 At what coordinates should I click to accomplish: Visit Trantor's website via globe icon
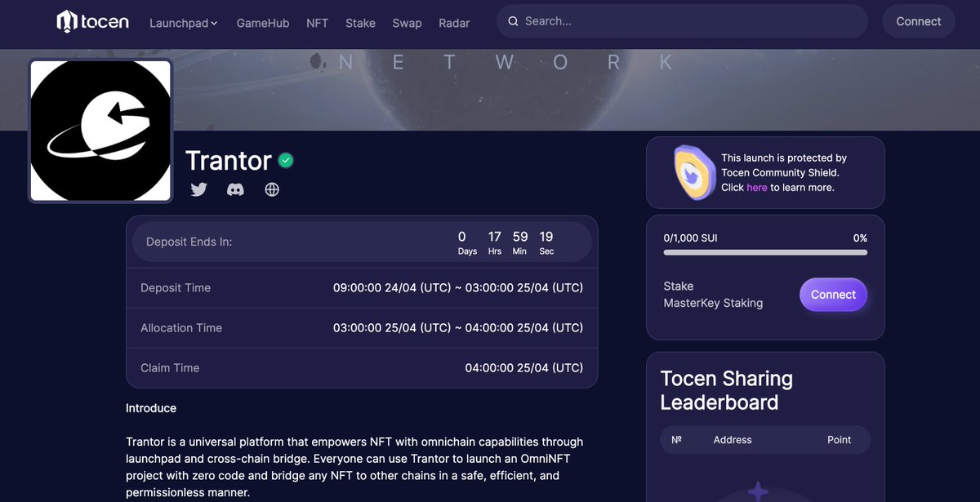[x=272, y=189]
